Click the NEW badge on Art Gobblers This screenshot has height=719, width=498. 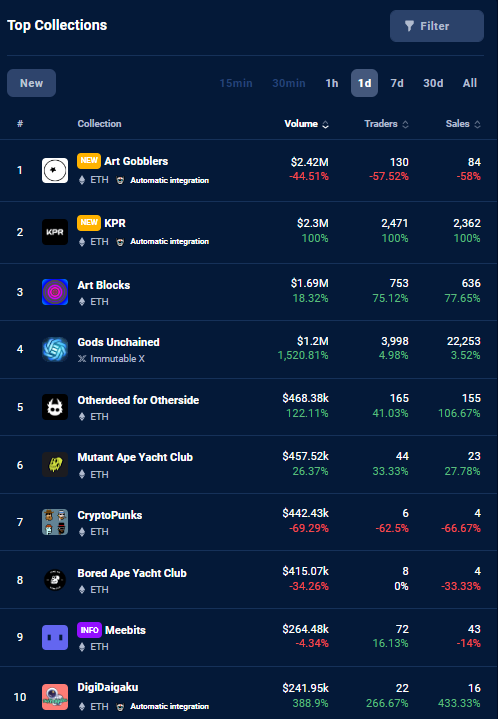coord(89,160)
